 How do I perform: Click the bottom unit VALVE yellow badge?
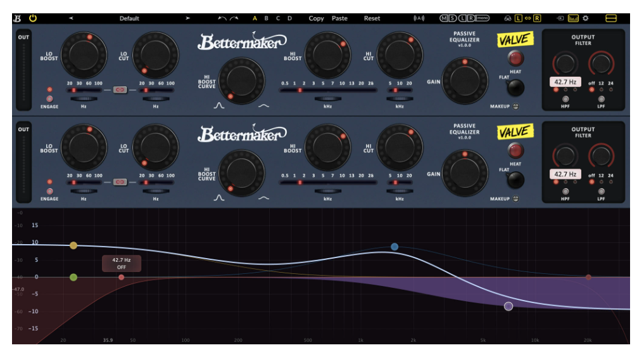click(x=515, y=132)
